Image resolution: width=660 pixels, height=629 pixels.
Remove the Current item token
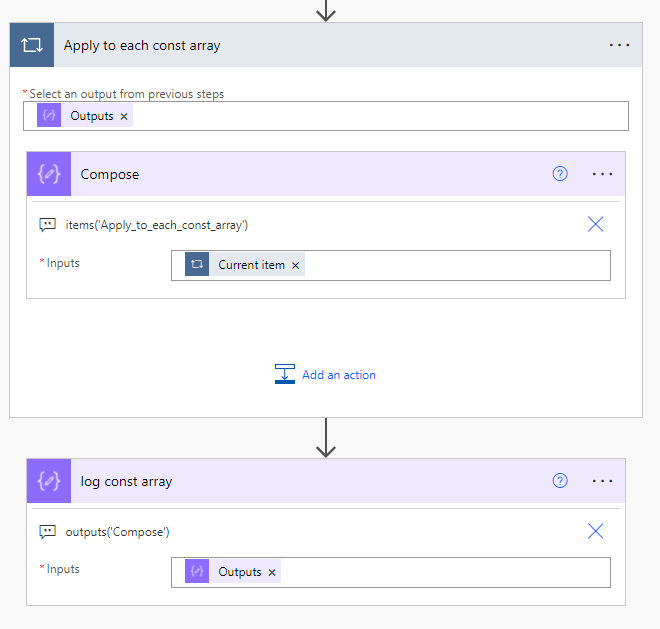click(295, 265)
